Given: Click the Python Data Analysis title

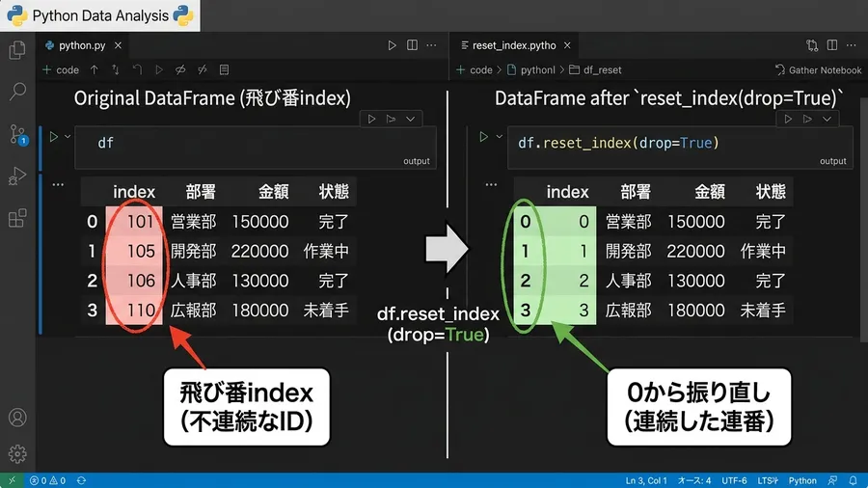Looking at the screenshot, I should [x=100, y=15].
